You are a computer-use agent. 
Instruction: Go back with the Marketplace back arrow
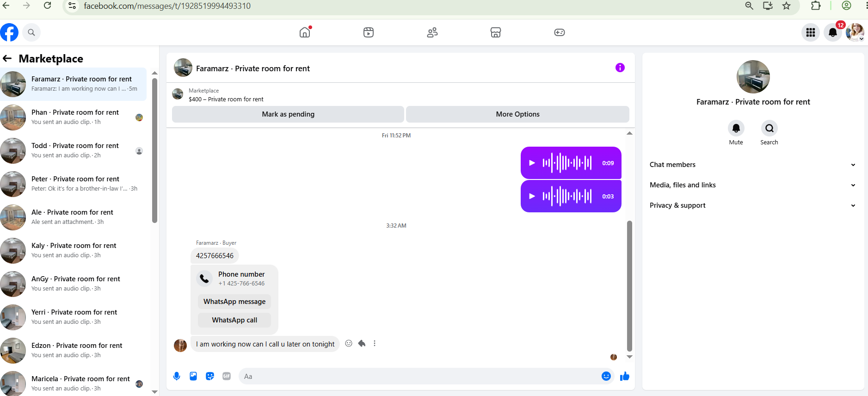[7, 58]
